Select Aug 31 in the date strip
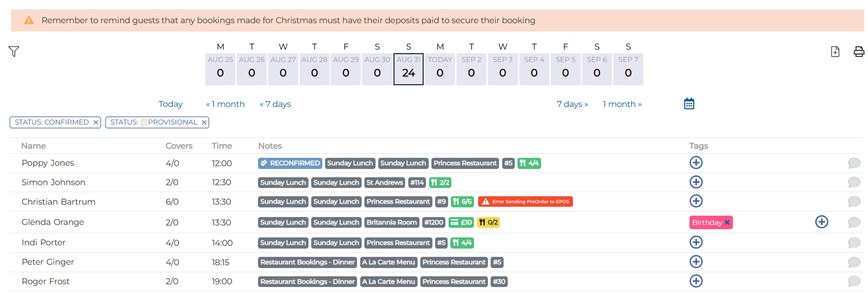This screenshot has width=868, height=299. point(408,69)
